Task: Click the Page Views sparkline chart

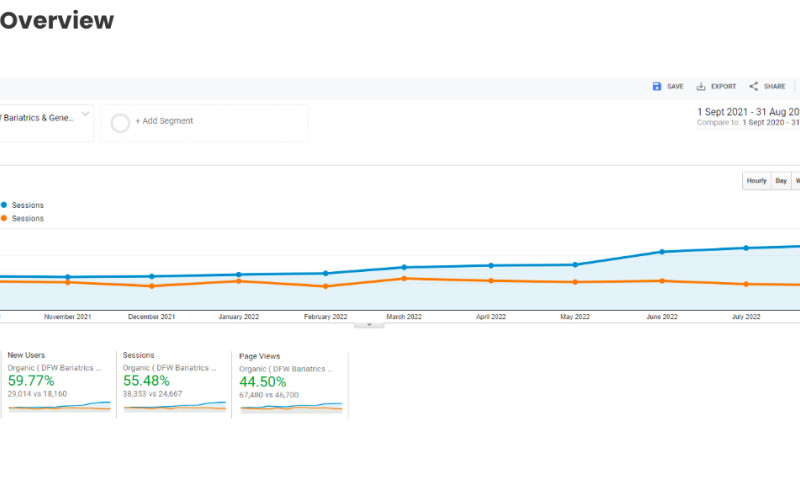Action: [x=290, y=406]
